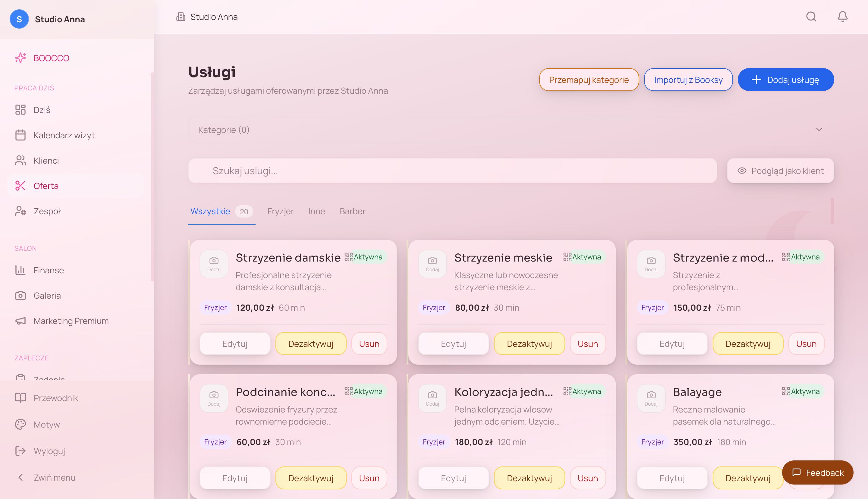Open the search icon in top bar
The height and width of the screenshot is (499, 868).
811,17
